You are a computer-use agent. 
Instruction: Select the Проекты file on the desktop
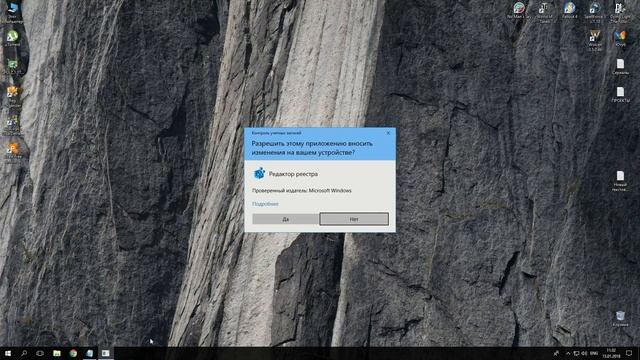tap(620, 95)
